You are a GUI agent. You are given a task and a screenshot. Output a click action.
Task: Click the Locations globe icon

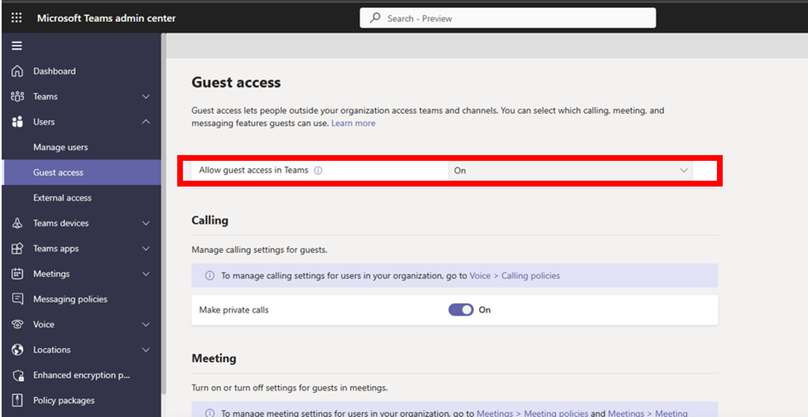click(x=17, y=349)
